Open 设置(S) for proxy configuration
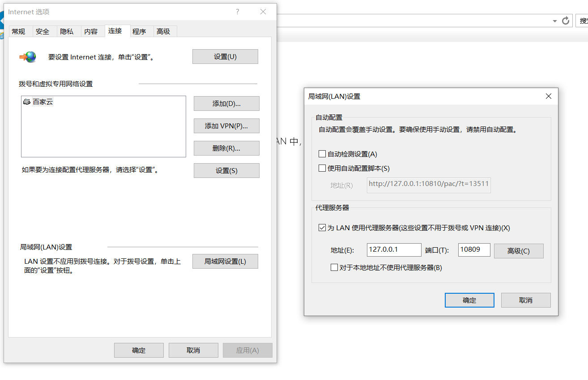The image size is (588, 380). 226,171
